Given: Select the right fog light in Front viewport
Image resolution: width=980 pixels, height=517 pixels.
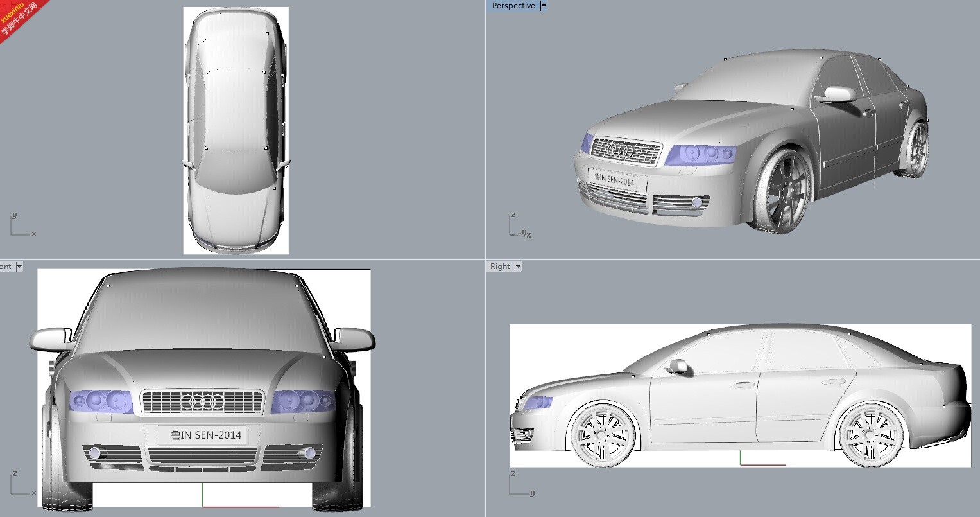Looking at the screenshot, I should pos(311,453).
